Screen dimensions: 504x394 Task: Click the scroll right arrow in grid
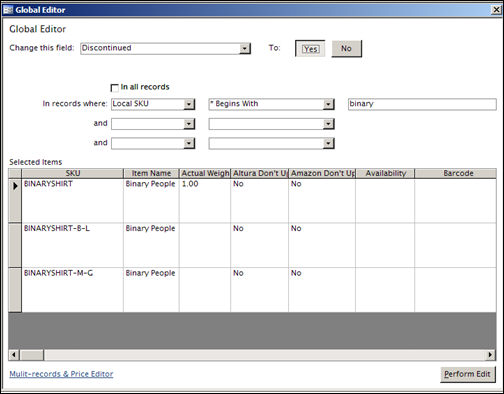click(x=490, y=355)
